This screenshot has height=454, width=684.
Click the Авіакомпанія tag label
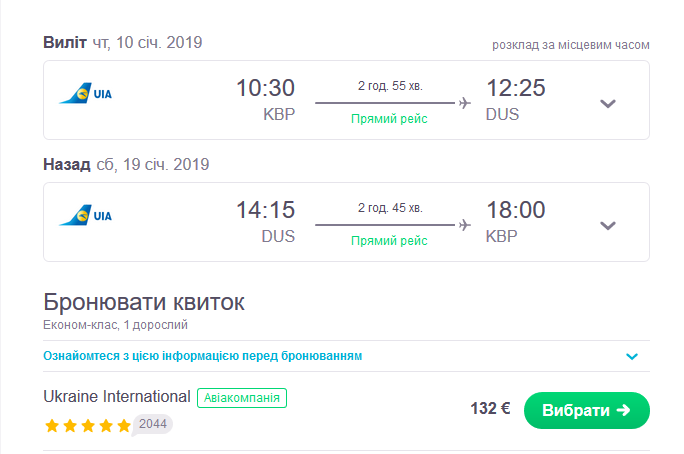tap(242, 397)
